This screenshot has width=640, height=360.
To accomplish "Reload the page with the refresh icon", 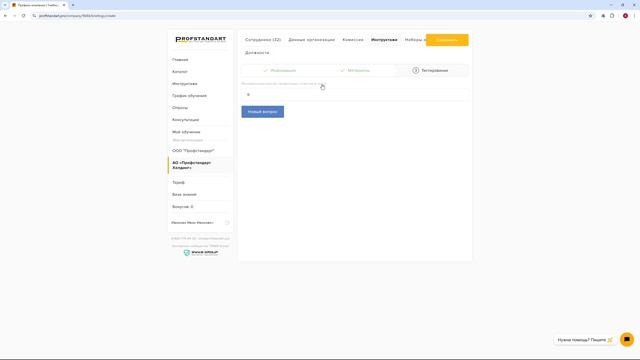I will [x=24, y=16].
